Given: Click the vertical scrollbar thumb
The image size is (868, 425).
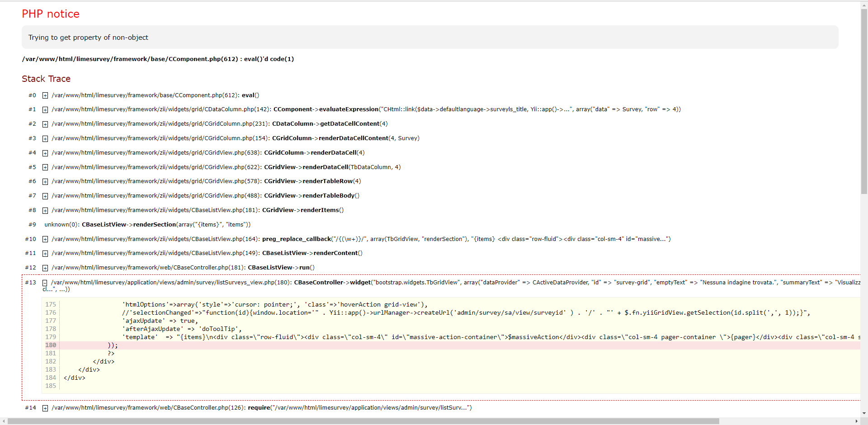Looking at the screenshot, I should 864,99.
